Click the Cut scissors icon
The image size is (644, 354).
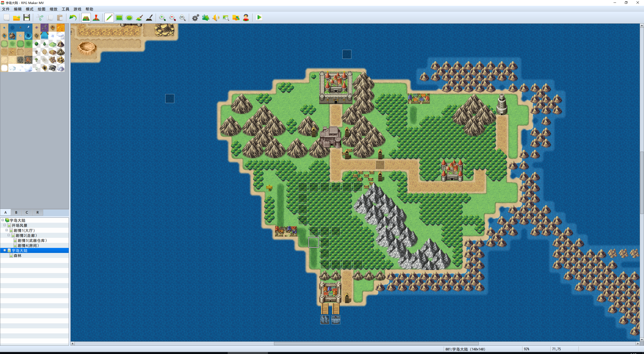[40, 18]
